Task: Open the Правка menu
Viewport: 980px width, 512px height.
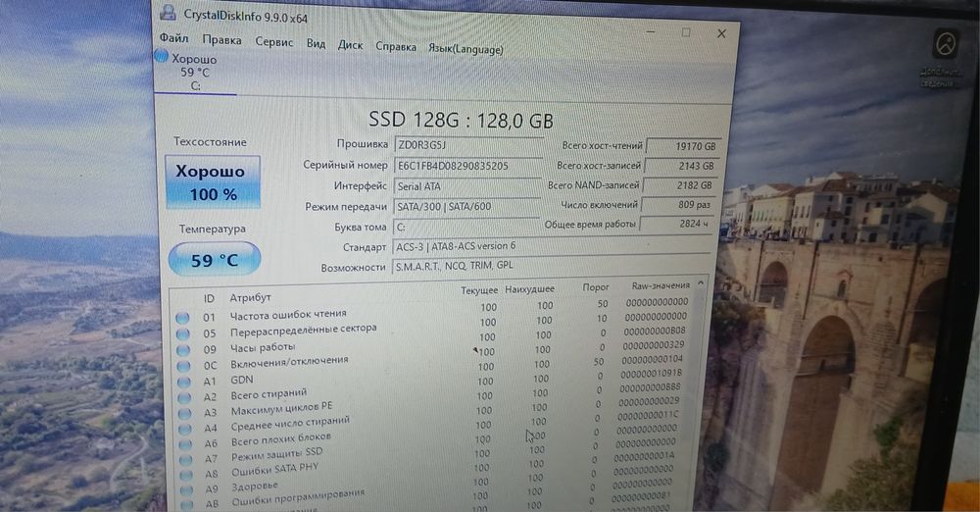Action: tap(221, 39)
